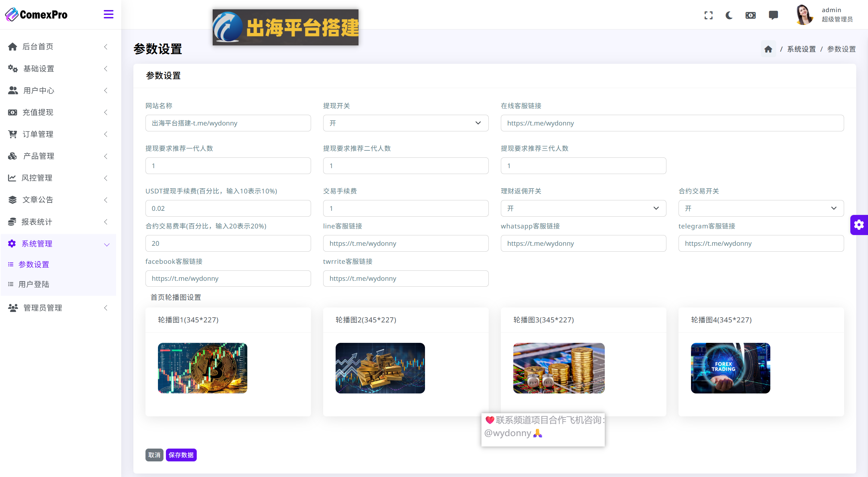Screen dimensions: 868x477
Task: Open 用户登陆 submenu item
Action: click(x=34, y=284)
